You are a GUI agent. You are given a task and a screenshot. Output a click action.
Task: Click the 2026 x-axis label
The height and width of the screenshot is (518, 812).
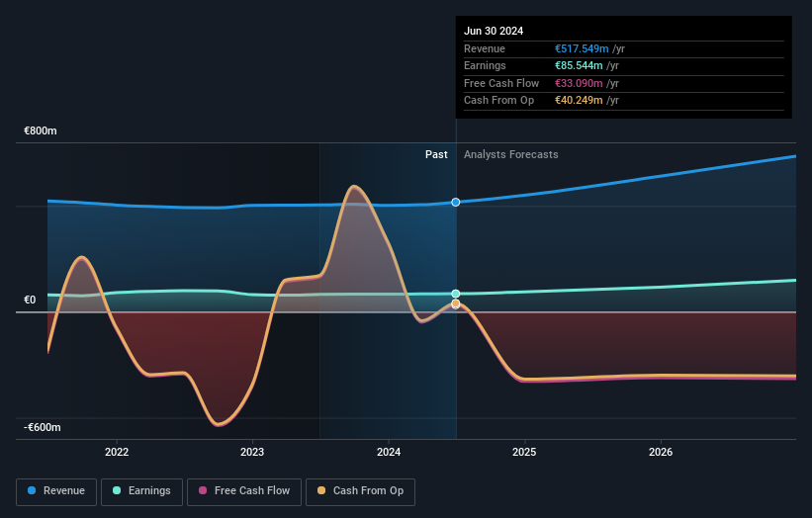tap(661, 452)
